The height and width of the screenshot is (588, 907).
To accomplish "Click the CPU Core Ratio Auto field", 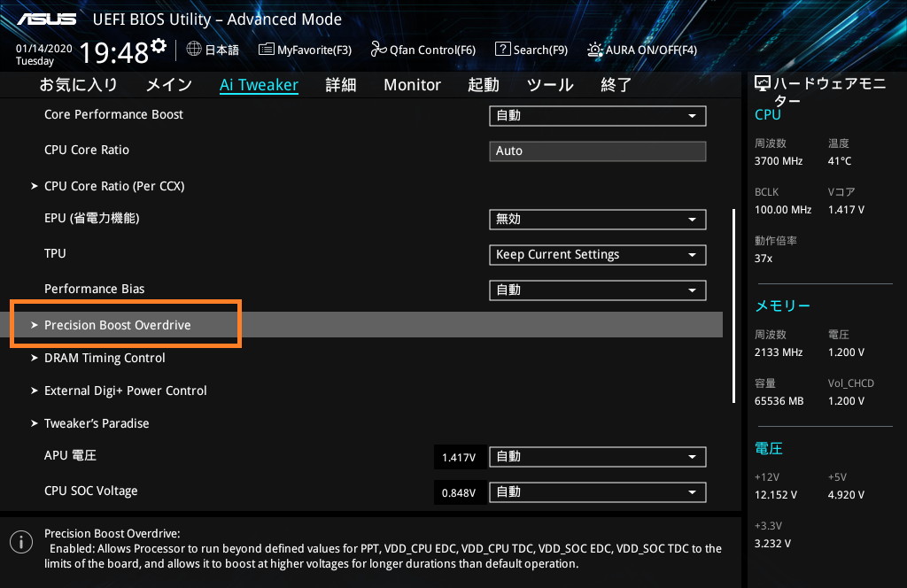I will pyautogui.click(x=598, y=151).
